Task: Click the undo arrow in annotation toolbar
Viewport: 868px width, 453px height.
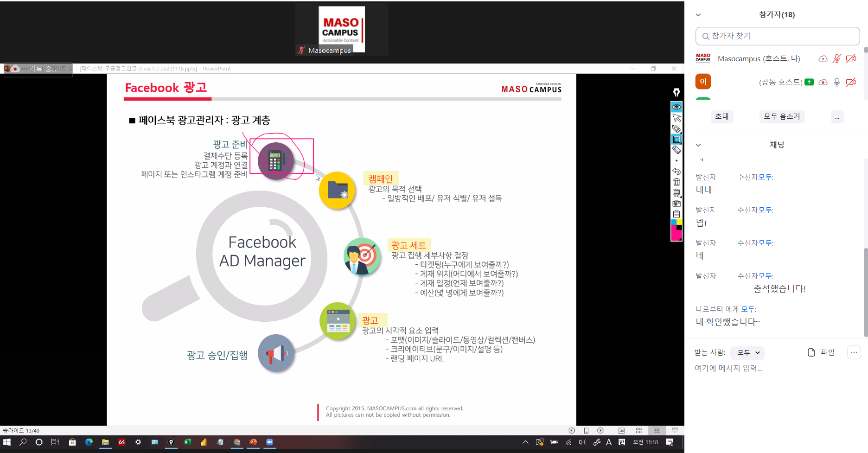Action: [677, 171]
